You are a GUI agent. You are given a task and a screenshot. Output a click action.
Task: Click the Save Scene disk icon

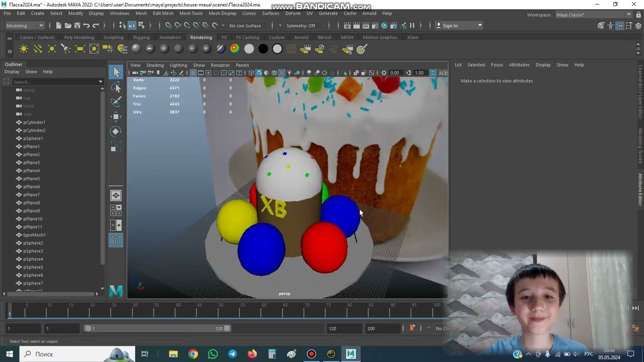77,26
